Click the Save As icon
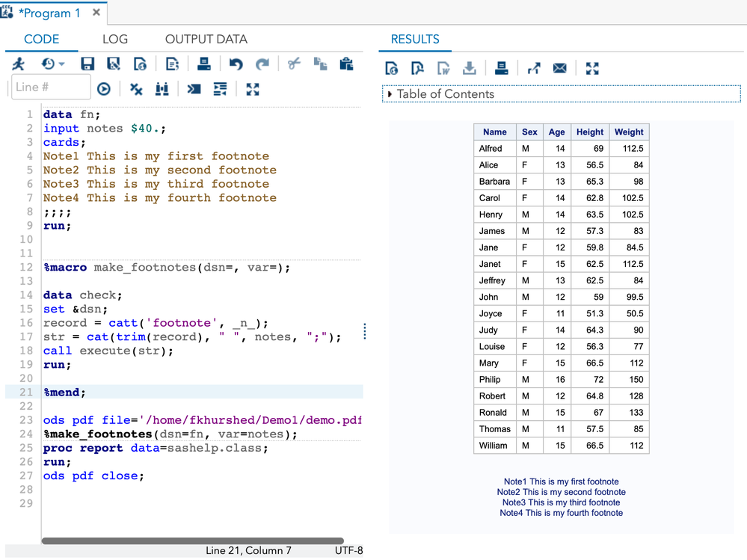The width and height of the screenshot is (747, 560). click(114, 64)
